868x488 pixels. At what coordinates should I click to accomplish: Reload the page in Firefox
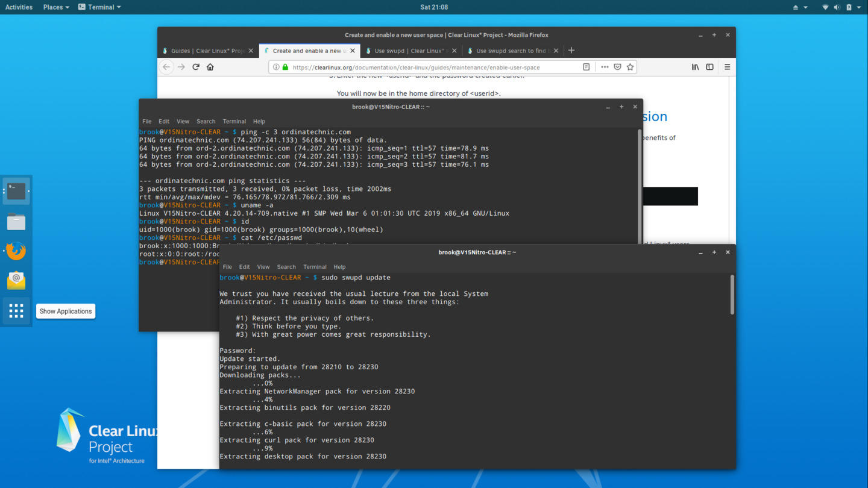pyautogui.click(x=196, y=67)
